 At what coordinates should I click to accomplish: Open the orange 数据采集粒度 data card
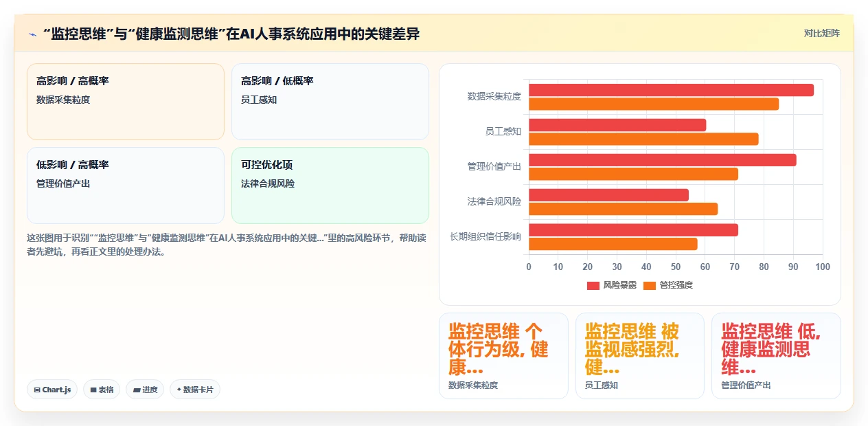pyautogui.click(x=503, y=356)
